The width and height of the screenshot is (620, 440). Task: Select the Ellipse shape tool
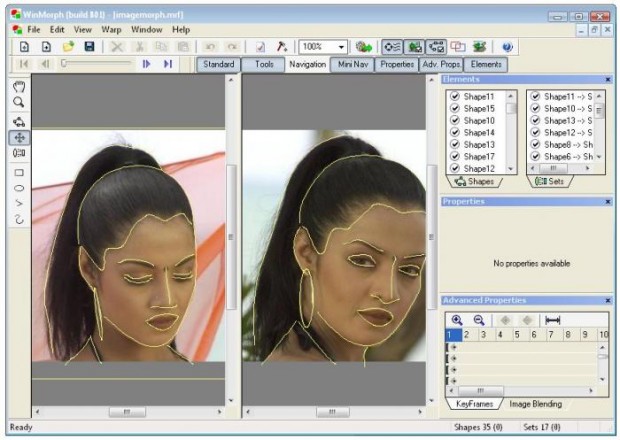[19, 188]
